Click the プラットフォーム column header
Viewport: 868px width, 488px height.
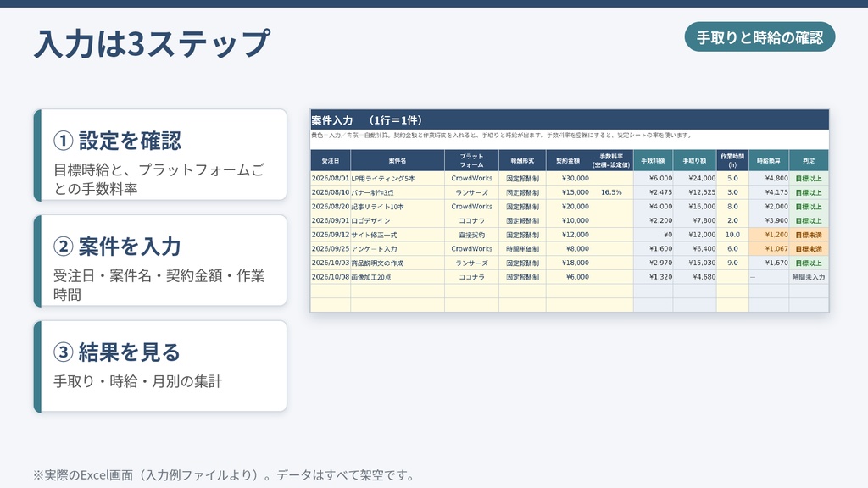pyautogui.click(x=471, y=160)
